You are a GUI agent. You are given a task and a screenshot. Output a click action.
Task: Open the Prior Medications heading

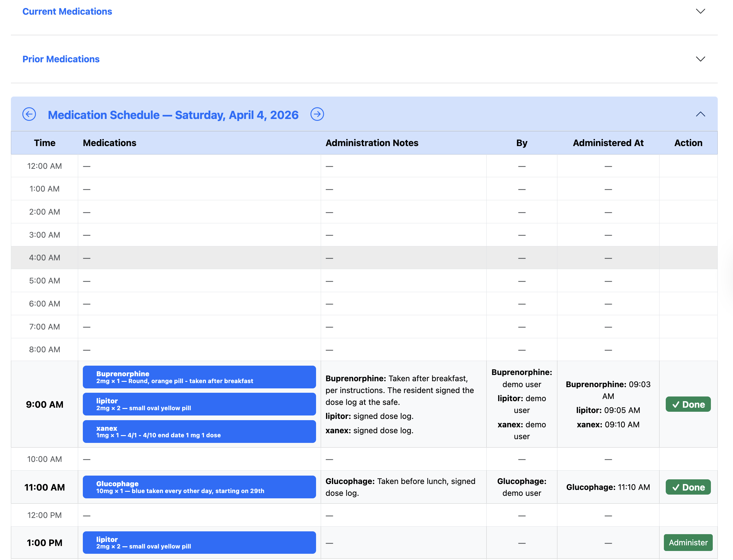[61, 59]
